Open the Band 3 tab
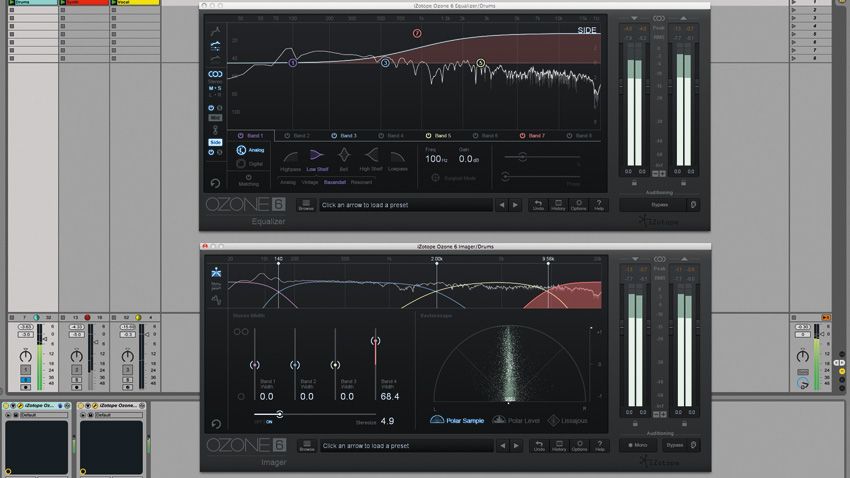850x478 pixels. click(x=344, y=135)
